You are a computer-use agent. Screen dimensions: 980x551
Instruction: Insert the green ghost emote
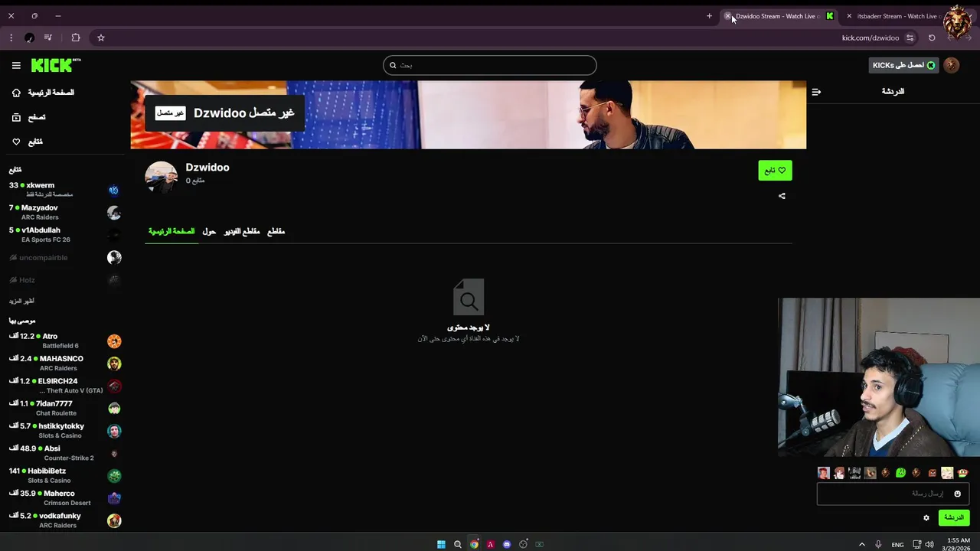click(x=900, y=473)
